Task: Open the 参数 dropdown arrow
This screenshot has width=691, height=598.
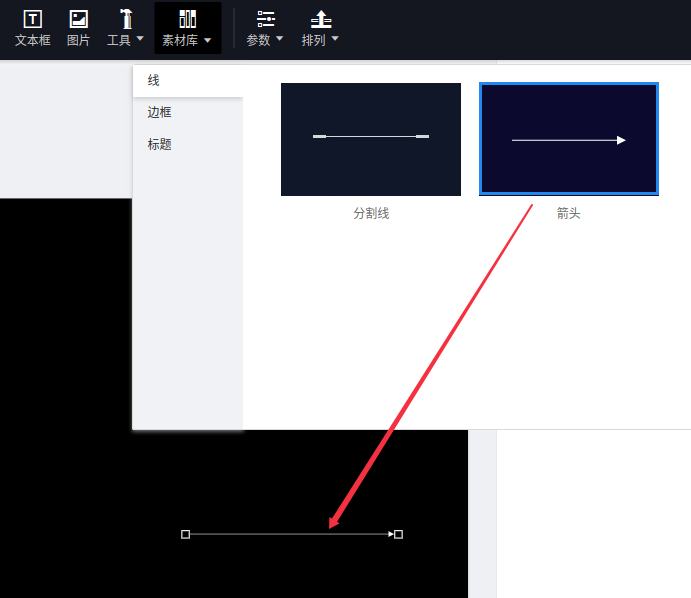Action: point(279,40)
